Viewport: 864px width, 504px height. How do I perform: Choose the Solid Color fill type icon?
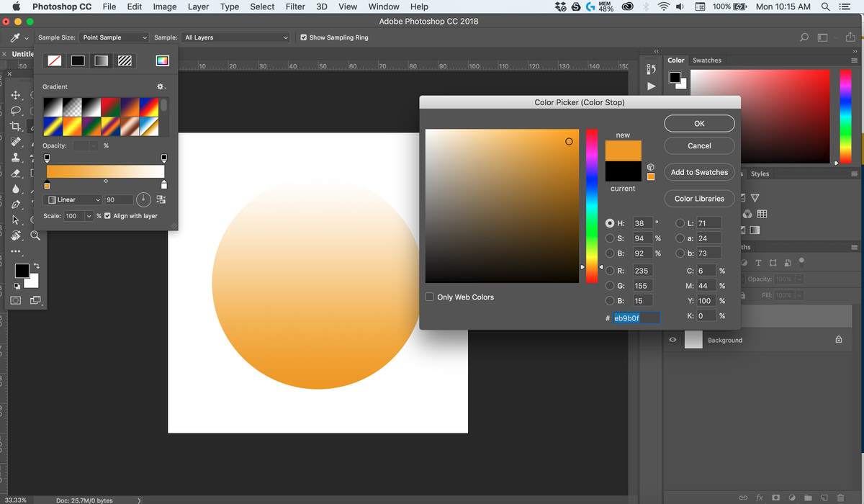78,61
